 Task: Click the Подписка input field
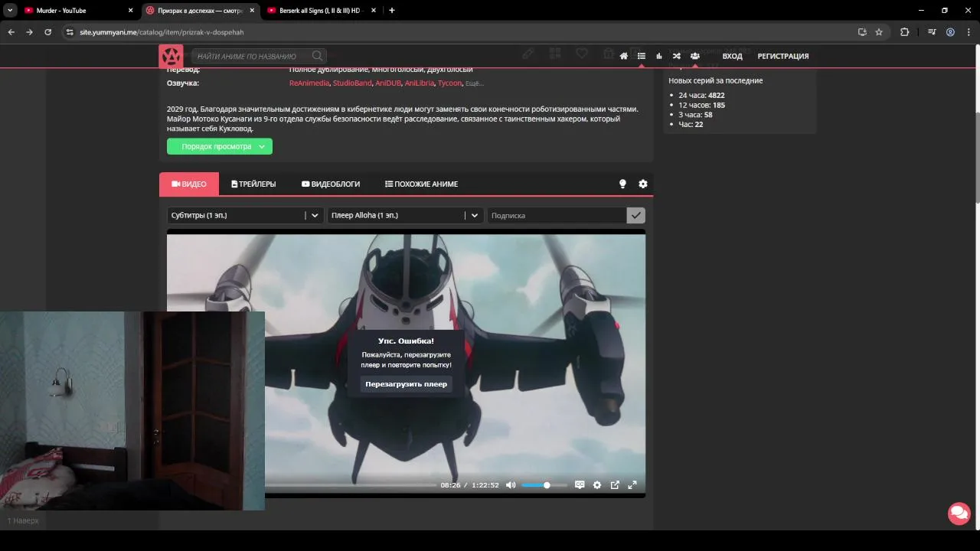coord(557,215)
